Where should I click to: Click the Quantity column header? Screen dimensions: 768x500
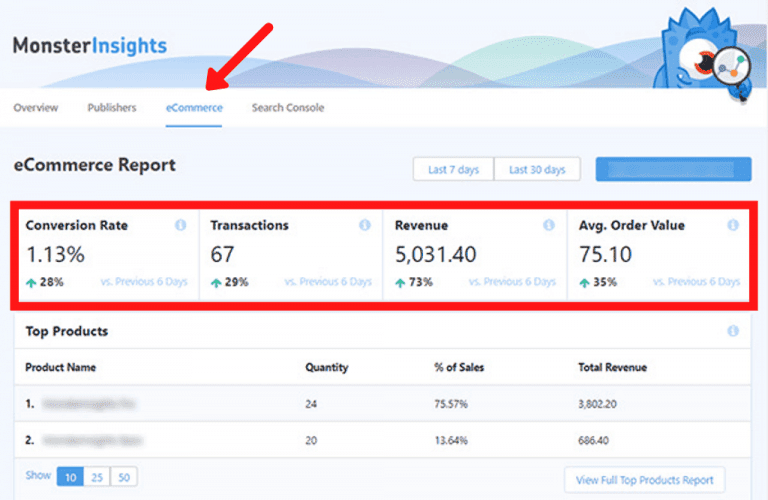coord(327,367)
